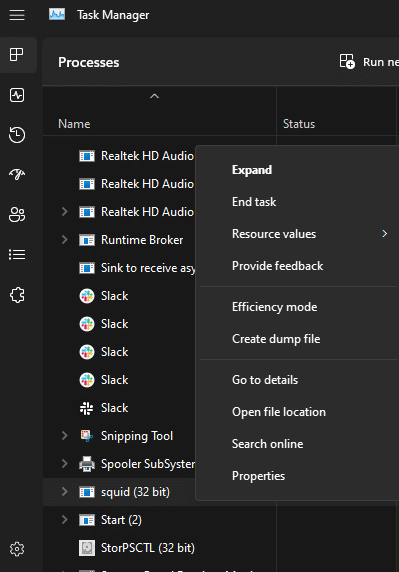The image size is (399, 572).
Task: Click the Runtime Broker process icon
Action: 87,240
